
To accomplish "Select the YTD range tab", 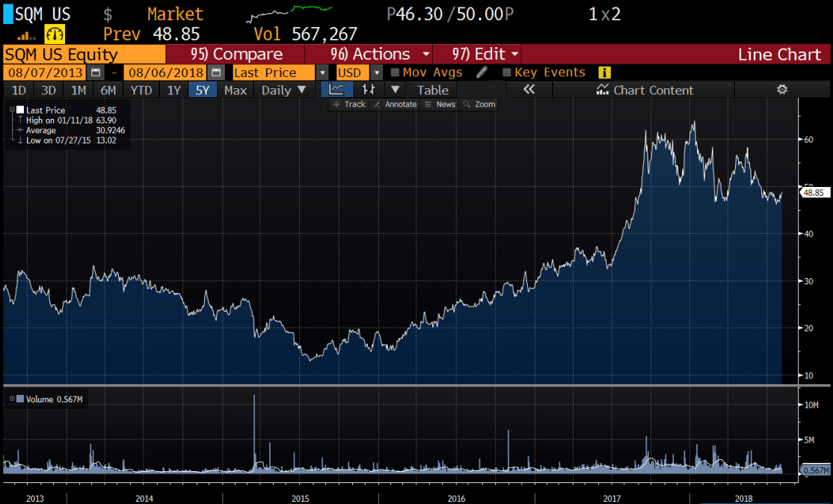I will tap(141, 90).
